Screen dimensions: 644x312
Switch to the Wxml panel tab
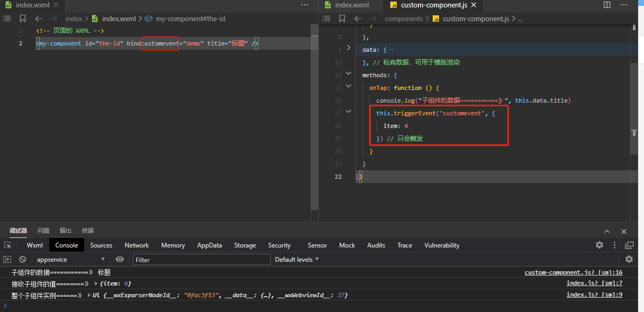click(x=35, y=245)
